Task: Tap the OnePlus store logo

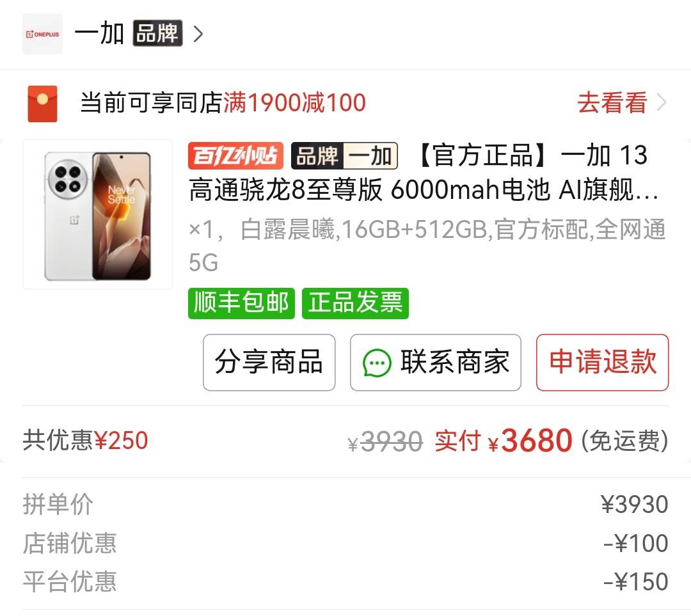Action: [x=42, y=34]
